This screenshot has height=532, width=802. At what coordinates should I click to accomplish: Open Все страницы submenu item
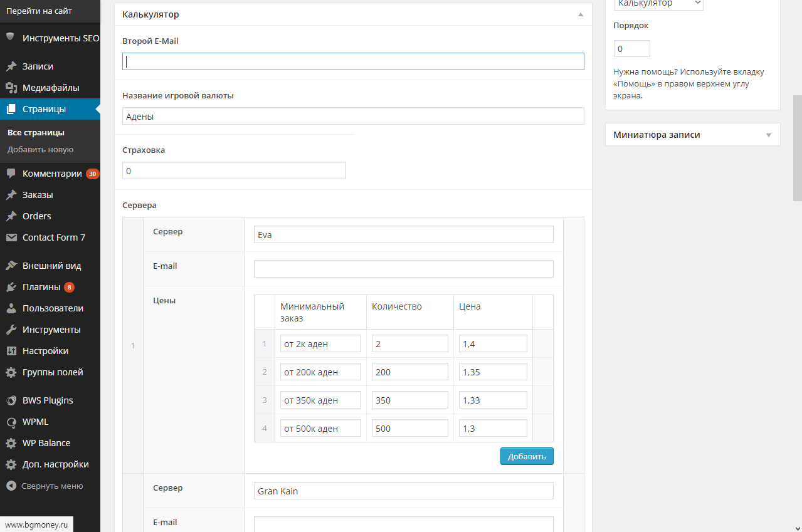tap(36, 133)
